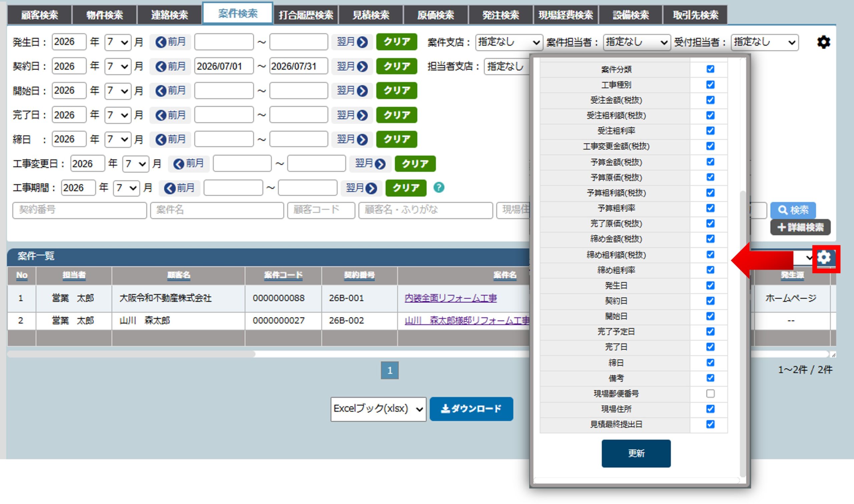Switch to the 物件検索 tab
The width and height of the screenshot is (854, 504).
tap(104, 15)
